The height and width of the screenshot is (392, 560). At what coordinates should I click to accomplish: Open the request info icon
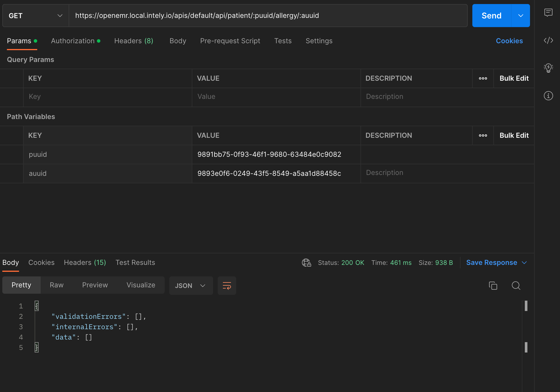coord(548,96)
